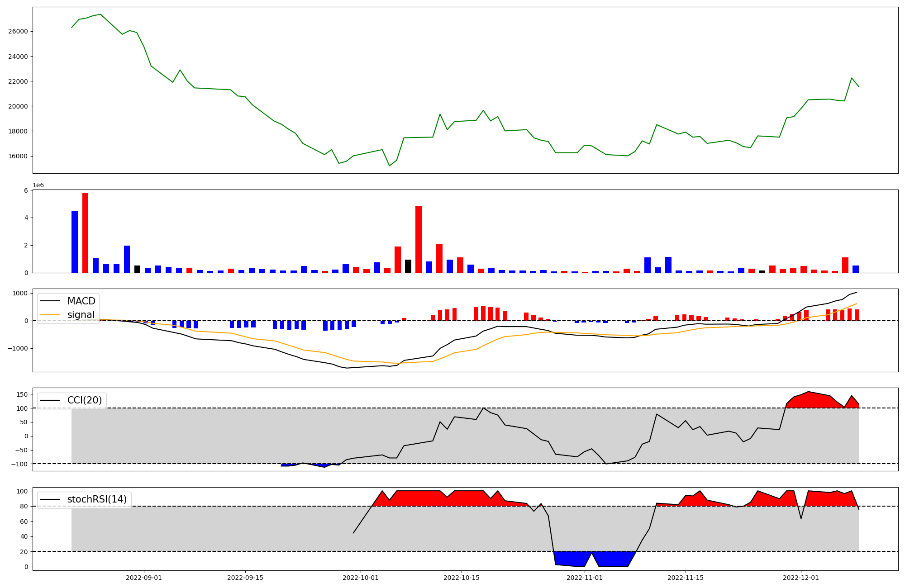Select the CCI(20) legend entry
Image resolution: width=905 pixels, height=588 pixels.
point(85,400)
